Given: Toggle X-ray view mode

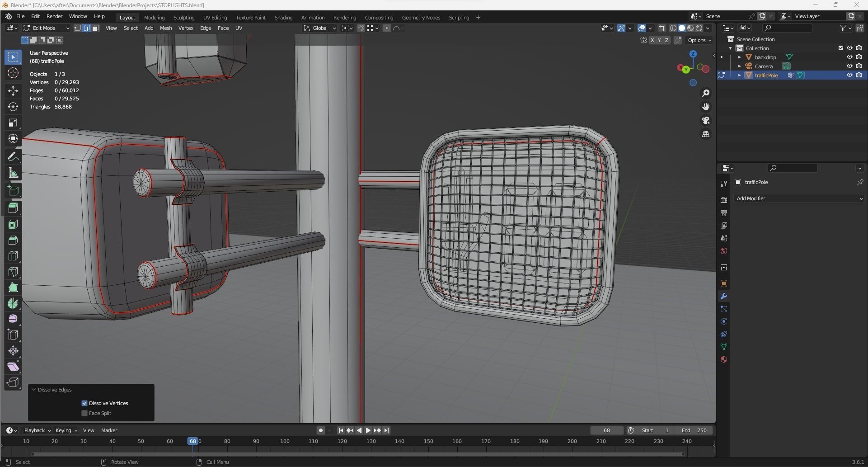Looking at the screenshot, I should 662,28.
